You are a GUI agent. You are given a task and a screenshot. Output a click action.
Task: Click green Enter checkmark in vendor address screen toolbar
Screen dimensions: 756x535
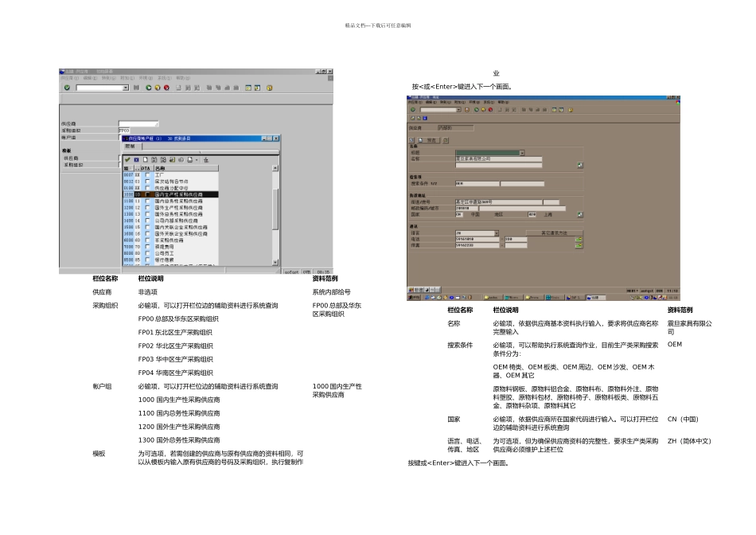coord(413,110)
